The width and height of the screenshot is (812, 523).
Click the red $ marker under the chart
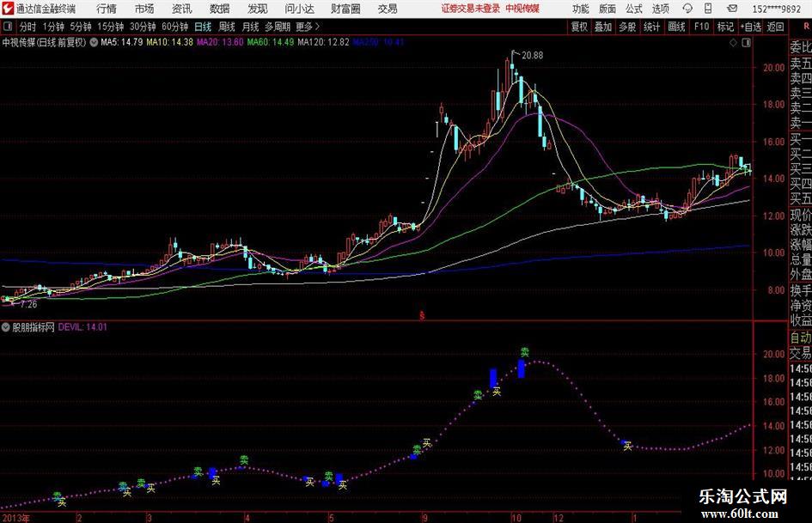click(x=422, y=315)
